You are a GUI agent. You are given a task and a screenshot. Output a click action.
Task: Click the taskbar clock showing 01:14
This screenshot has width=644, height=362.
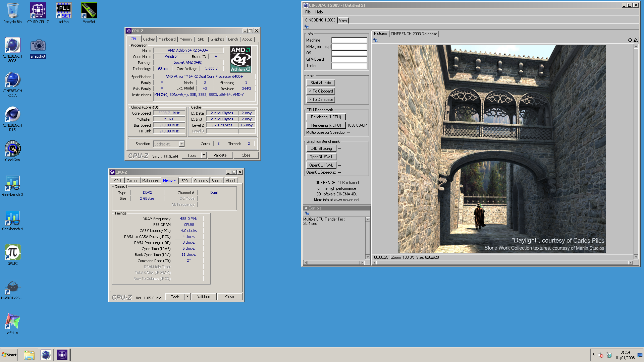[625, 355]
